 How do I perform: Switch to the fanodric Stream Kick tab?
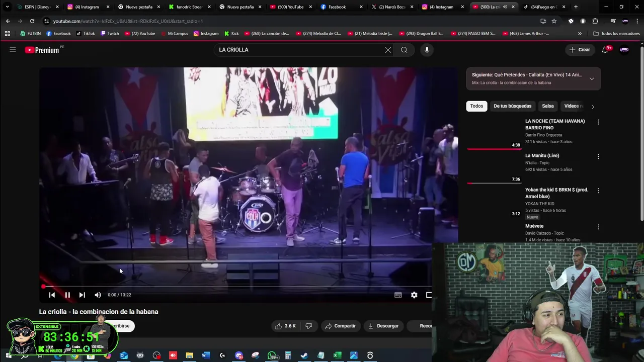point(189,7)
